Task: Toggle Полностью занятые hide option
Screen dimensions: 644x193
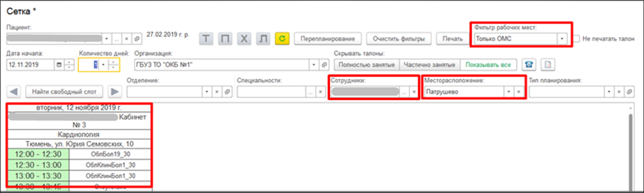Action: pos(367,65)
